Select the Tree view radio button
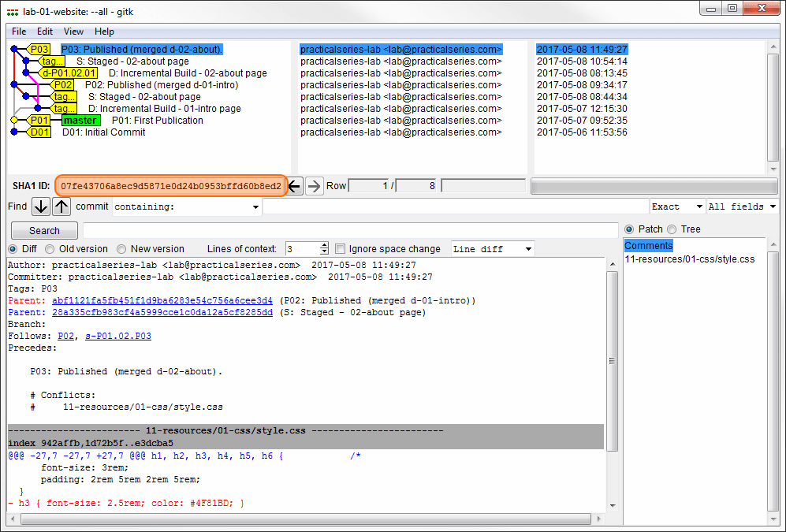The height and width of the screenshot is (532, 786). pos(672,229)
